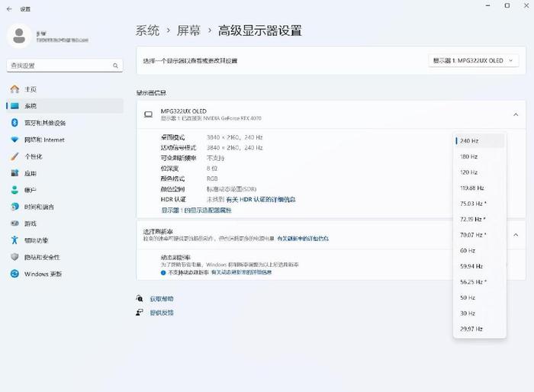The width and height of the screenshot is (534, 392).
Task: Click the Give feedback (提供反馈) icon
Action: (140, 313)
